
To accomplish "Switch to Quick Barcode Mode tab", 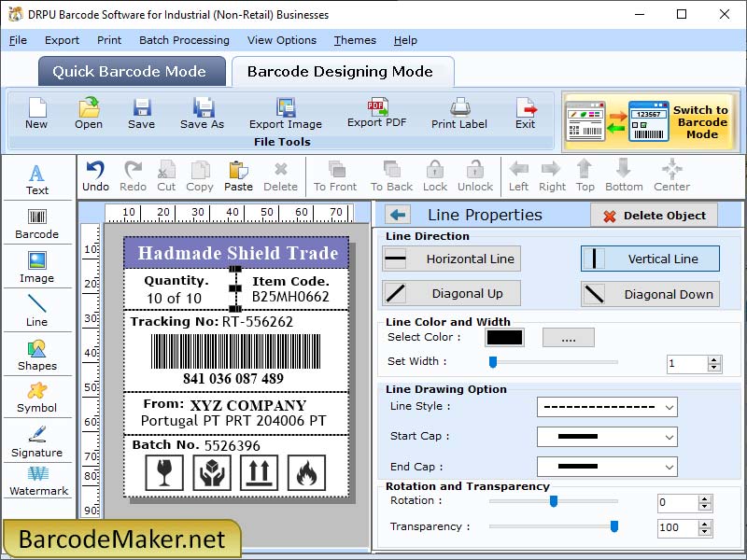I will 131,71.
